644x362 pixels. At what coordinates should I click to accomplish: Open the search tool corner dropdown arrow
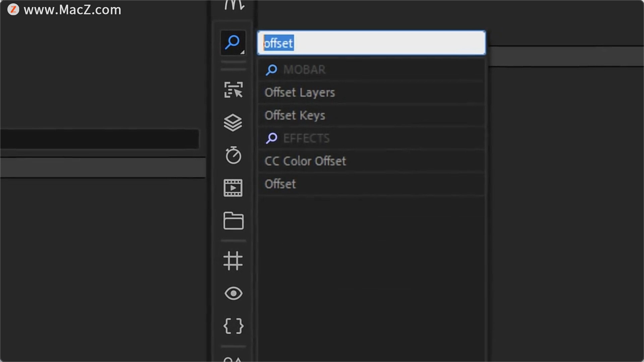click(x=242, y=52)
